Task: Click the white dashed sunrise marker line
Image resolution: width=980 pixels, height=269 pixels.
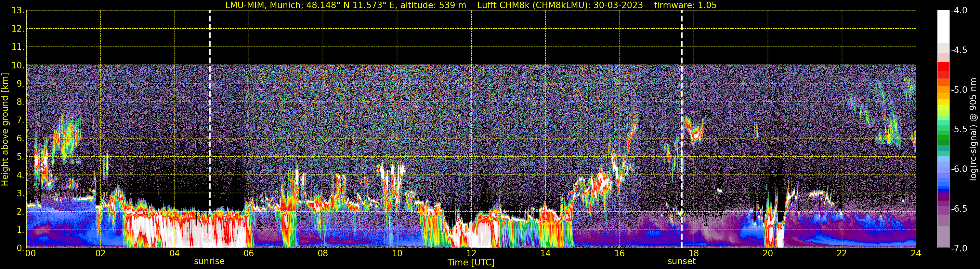Action: tap(210, 114)
